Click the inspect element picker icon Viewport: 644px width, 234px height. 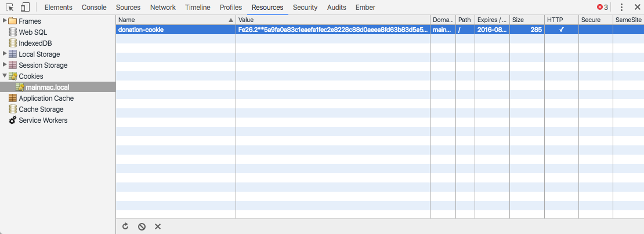[10, 8]
